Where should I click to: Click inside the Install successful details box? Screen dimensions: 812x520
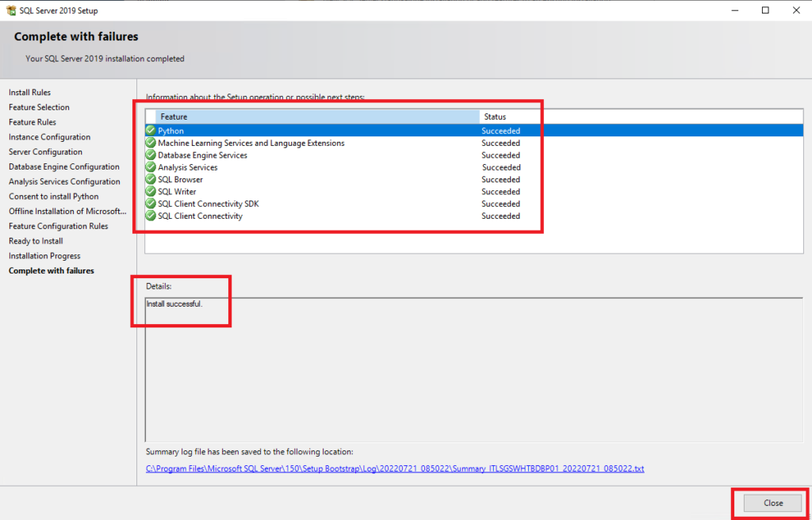pyautogui.click(x=474, y=369)
